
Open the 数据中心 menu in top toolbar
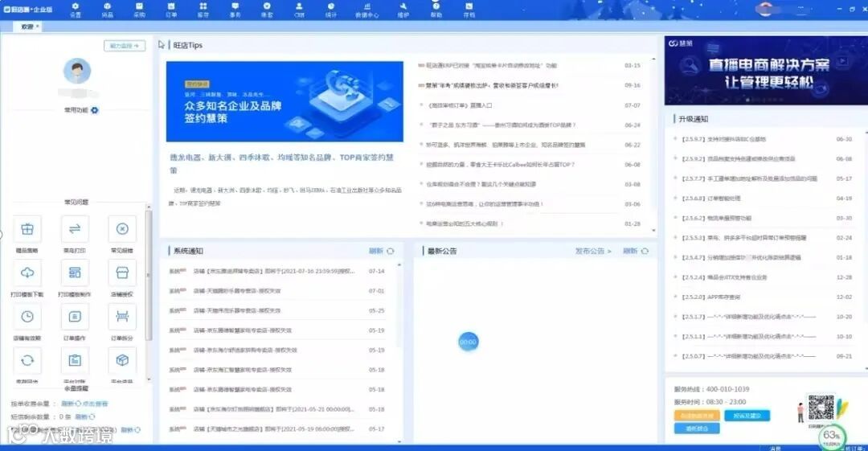[367, 10]
